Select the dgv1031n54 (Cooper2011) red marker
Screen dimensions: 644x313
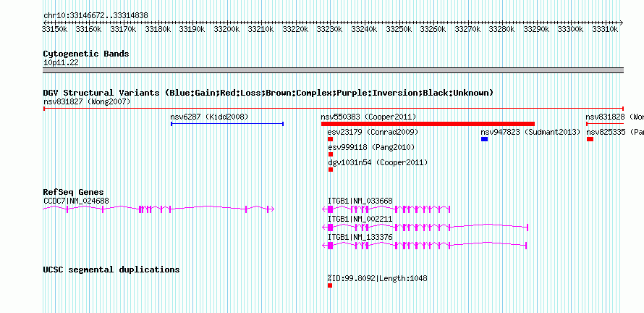330,170
